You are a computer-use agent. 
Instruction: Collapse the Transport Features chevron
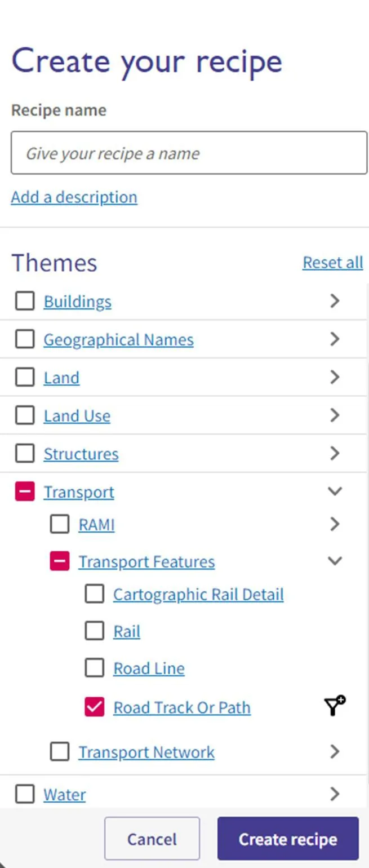click(x=335, y=561)
